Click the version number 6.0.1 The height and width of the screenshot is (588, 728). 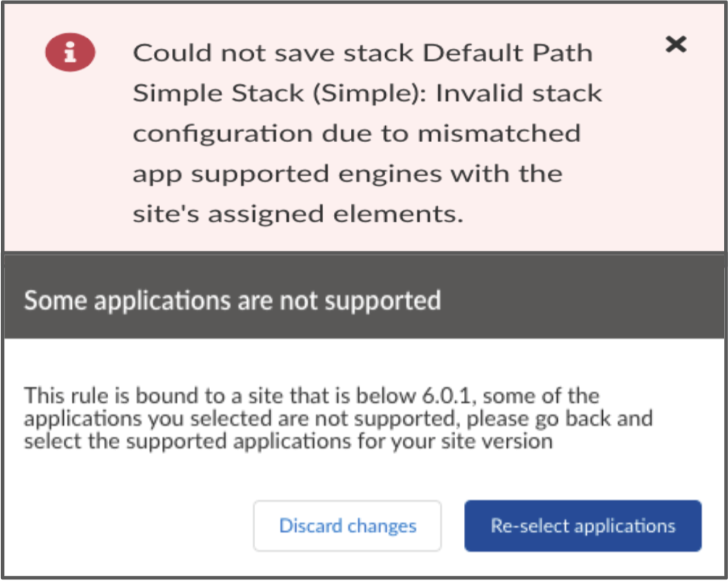446,396
